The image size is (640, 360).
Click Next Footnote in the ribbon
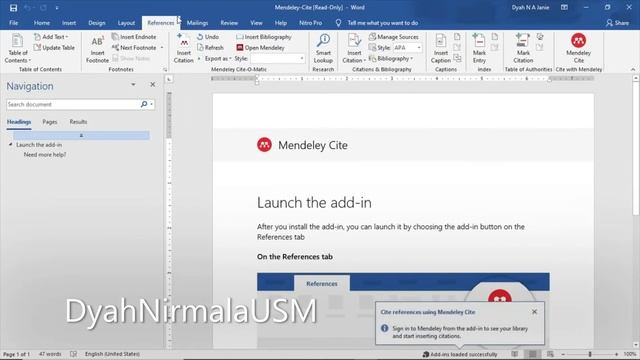(134, 48)
